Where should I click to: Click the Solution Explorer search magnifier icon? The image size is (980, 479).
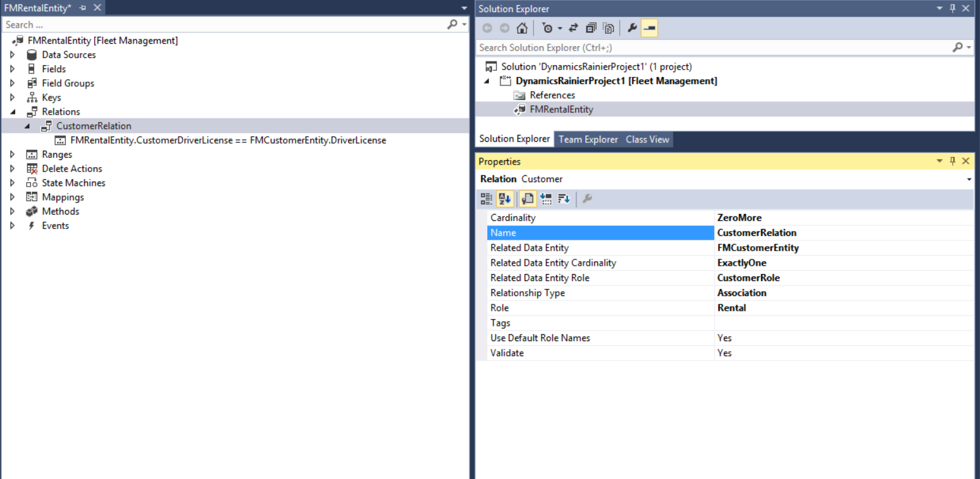(957, 47)
